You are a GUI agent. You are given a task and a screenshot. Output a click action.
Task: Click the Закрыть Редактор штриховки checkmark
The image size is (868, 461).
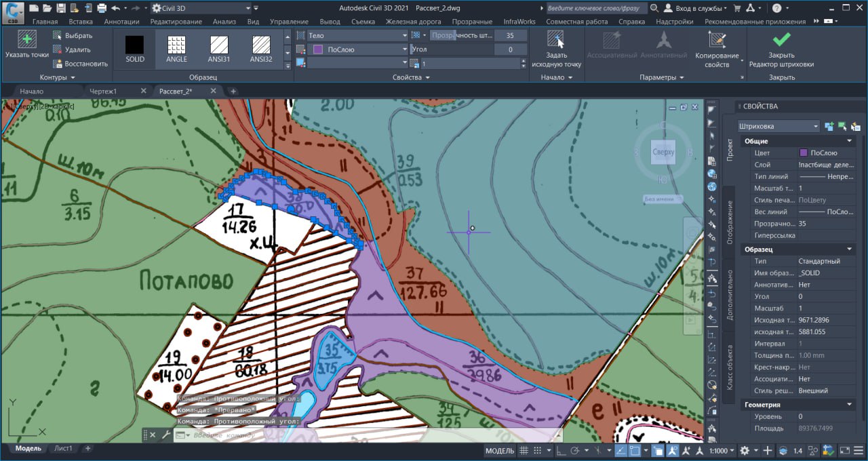[781, 40]
